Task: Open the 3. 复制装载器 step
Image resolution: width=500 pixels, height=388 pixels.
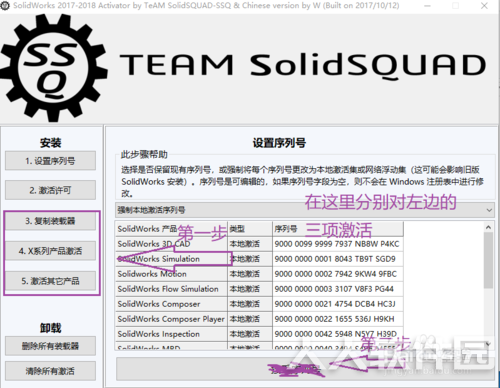Action: click(50, 221)
